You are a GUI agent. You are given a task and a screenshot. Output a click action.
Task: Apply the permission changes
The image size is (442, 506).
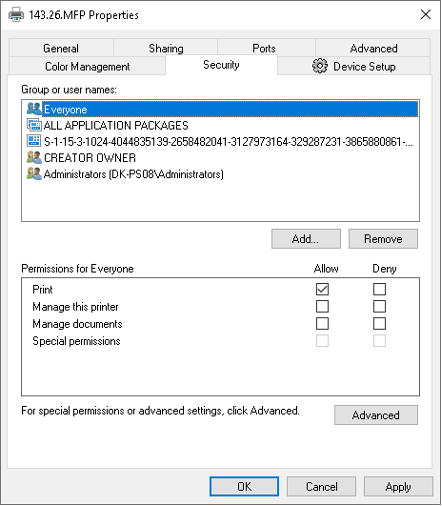click(398, 487)
